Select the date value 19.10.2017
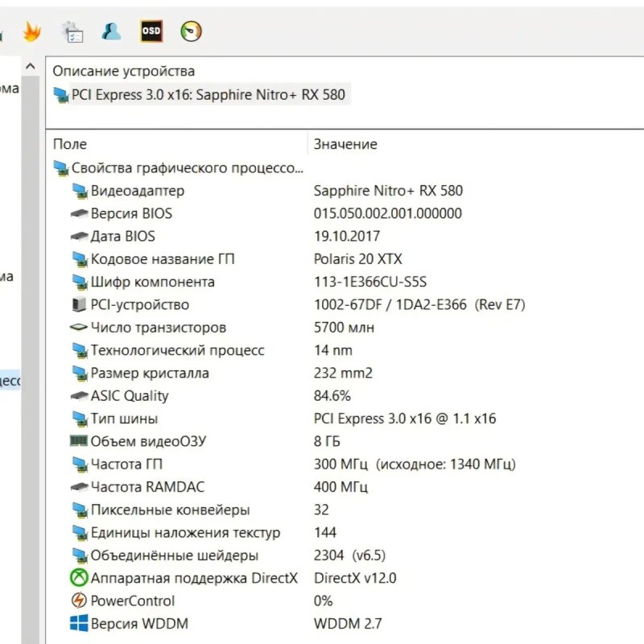 347,236
